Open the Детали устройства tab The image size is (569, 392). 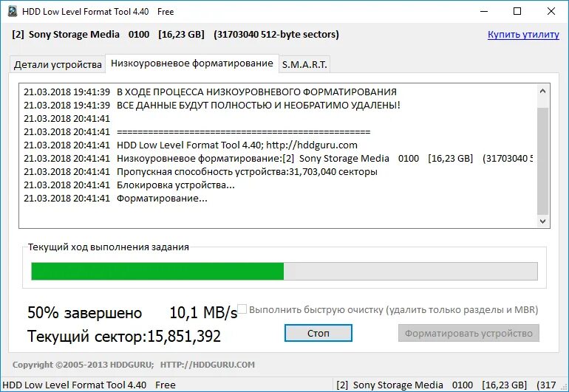58,65
